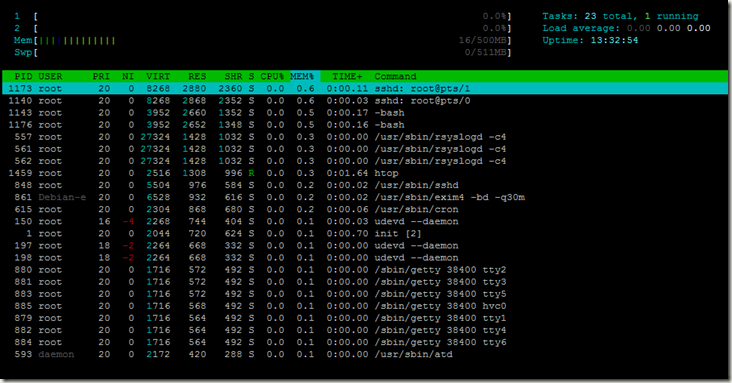Select the getty tty1 process row
The image size is (732, 383).
[365, 318]
